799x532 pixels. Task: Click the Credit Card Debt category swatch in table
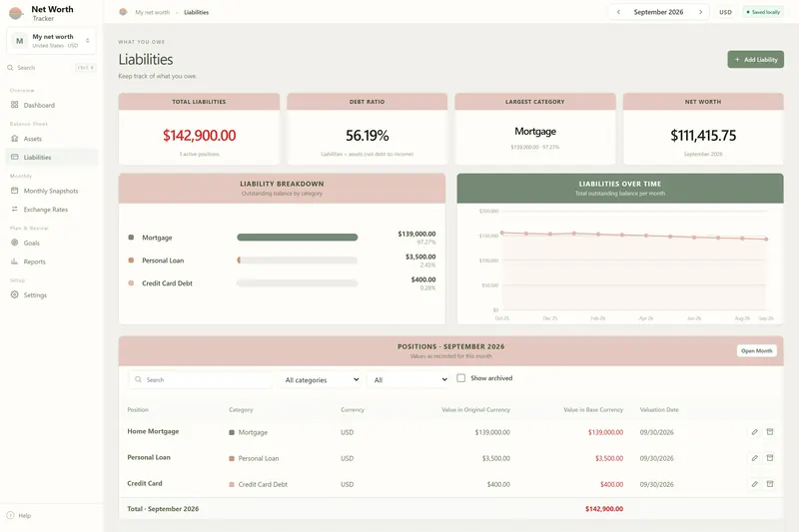(232, 485)
